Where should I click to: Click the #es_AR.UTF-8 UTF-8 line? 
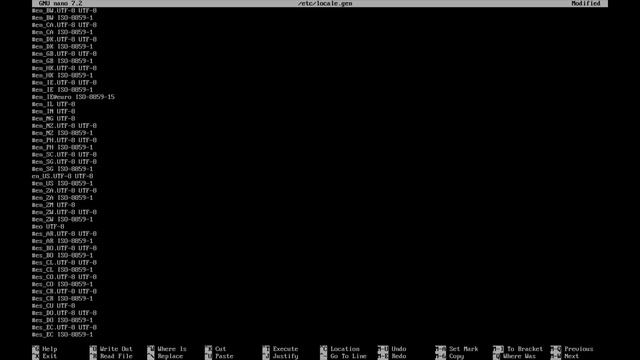pyautogui.click(x=64, y=234)
